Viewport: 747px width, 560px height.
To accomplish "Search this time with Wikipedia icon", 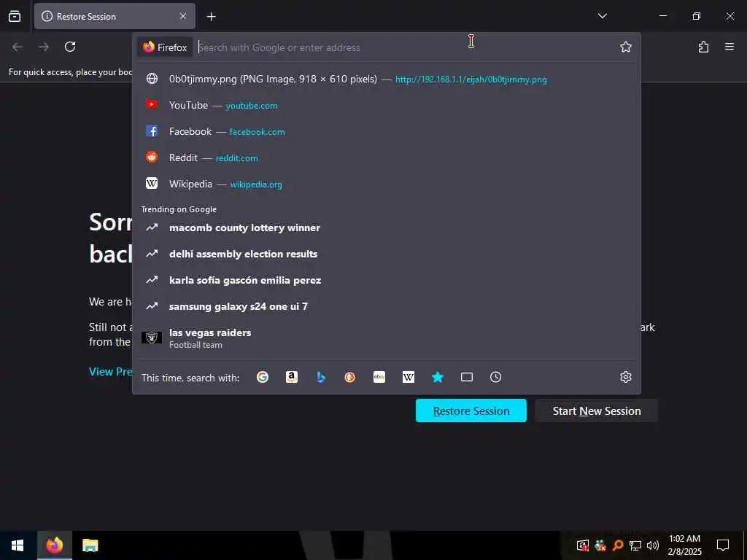I will [409, 377].
